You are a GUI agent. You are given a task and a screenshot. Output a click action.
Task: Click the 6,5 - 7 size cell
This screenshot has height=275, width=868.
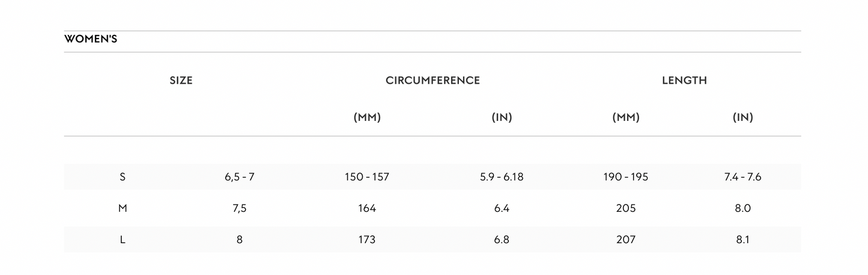pyautogui.click(x=240, y=177)
